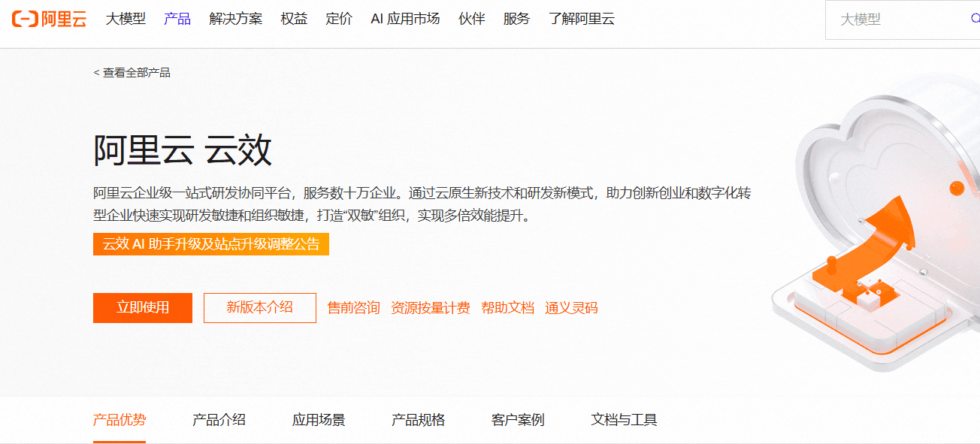Switch to the 产品介绍 tab

[219, 420]
